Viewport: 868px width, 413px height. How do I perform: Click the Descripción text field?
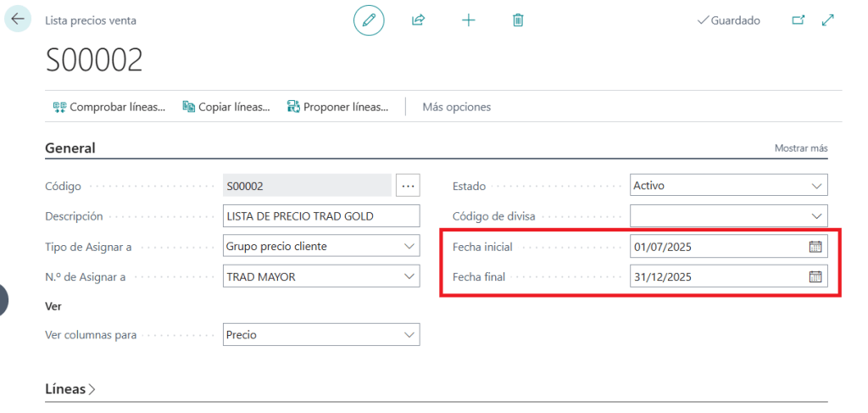(321, 215)
